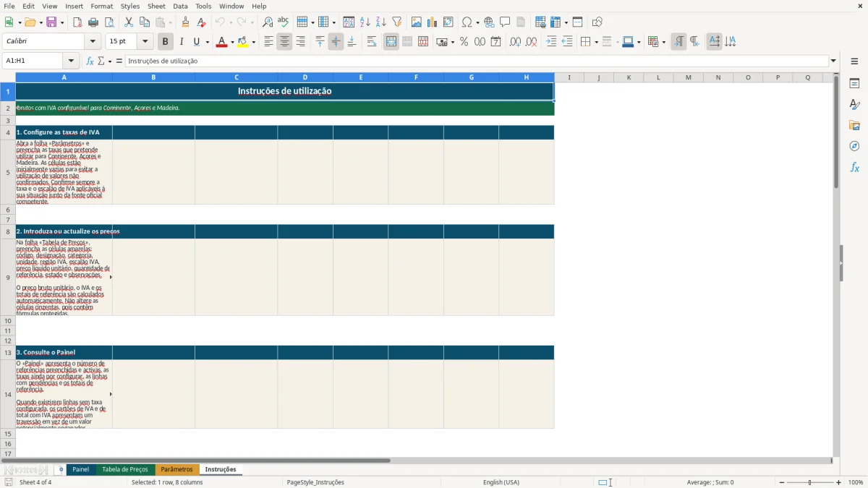Viewport: 868px width, 488px height.
Task: Toggle Bold formatting button
Action: [x=165, y=42]
